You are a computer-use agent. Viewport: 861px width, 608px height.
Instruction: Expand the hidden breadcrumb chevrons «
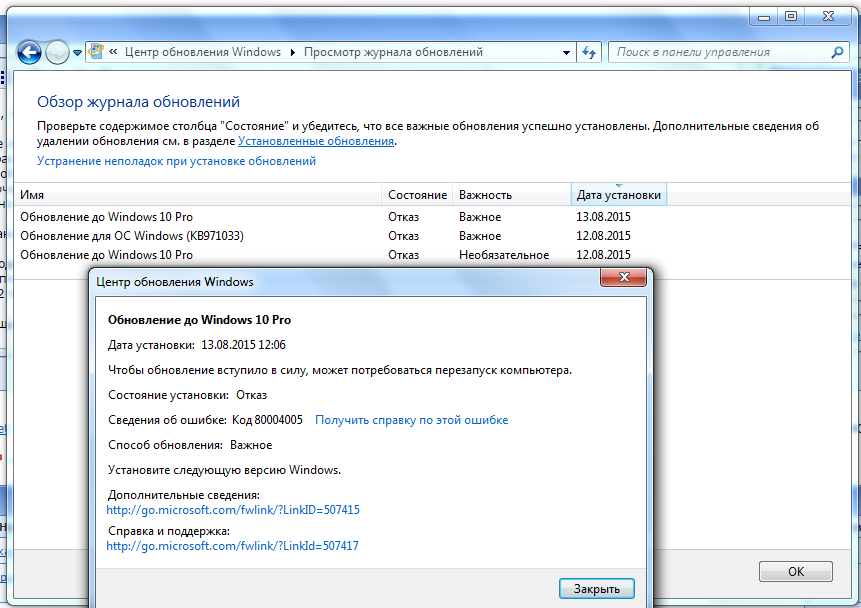(x=113, y=52)
